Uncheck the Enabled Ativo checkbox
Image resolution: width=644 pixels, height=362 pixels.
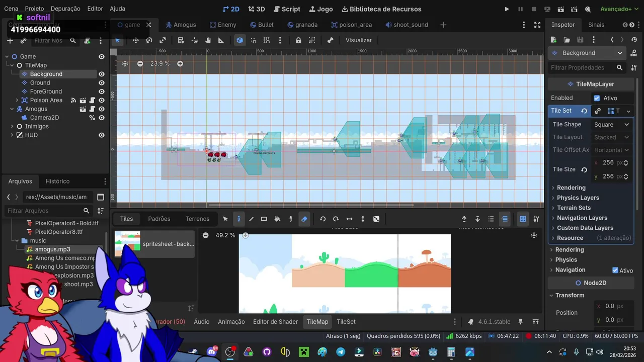pyautogui.click(x=597, y=98)
